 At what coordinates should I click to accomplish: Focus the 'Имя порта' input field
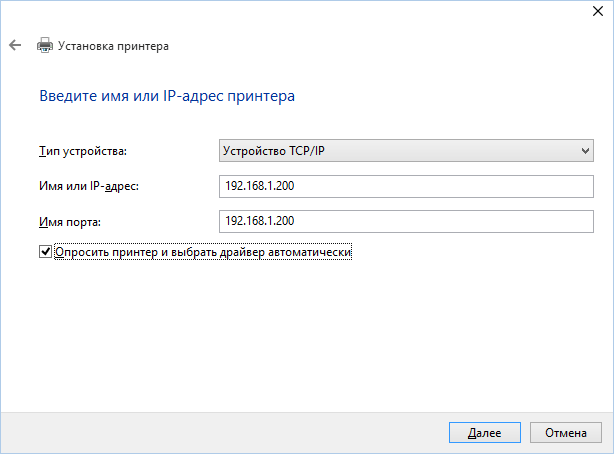pyautogui.click(x=405, y=221)
